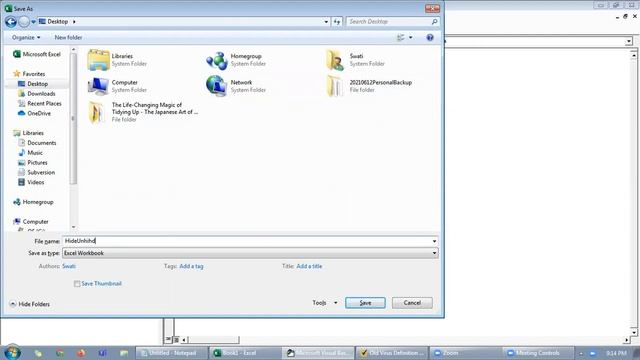Click Chrome icon in taskbar

[60, 353]
